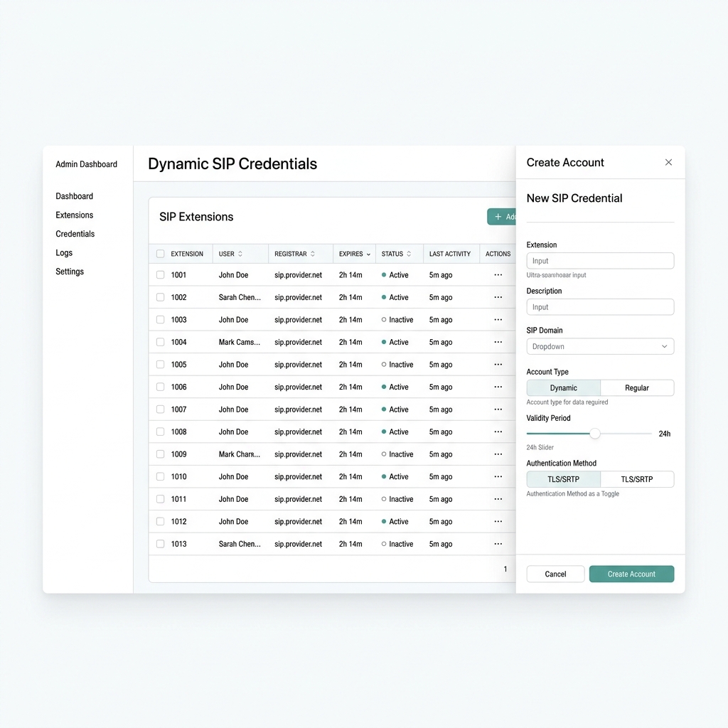The width and height of the screenshot is (728, 728).
Task: Click user Mark Cams... in row 1004
Action: click(x=239, y=342)
